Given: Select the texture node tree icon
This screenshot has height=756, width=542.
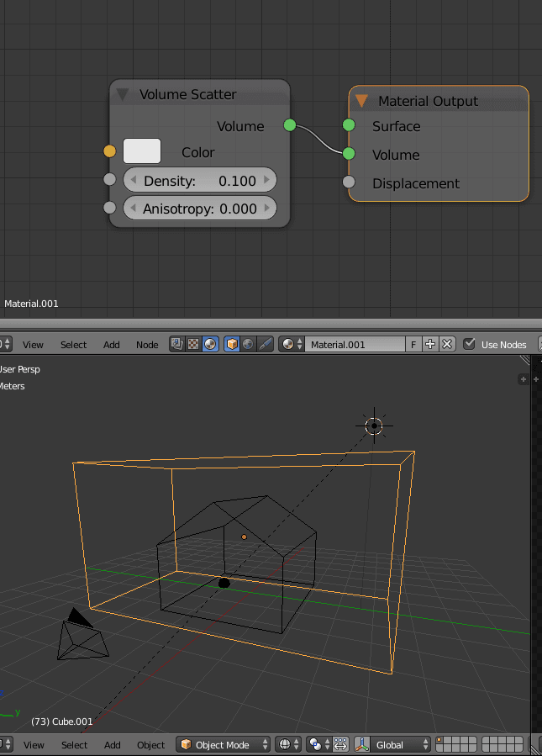Looking at the screenshot, I should [x=192, y=344].
